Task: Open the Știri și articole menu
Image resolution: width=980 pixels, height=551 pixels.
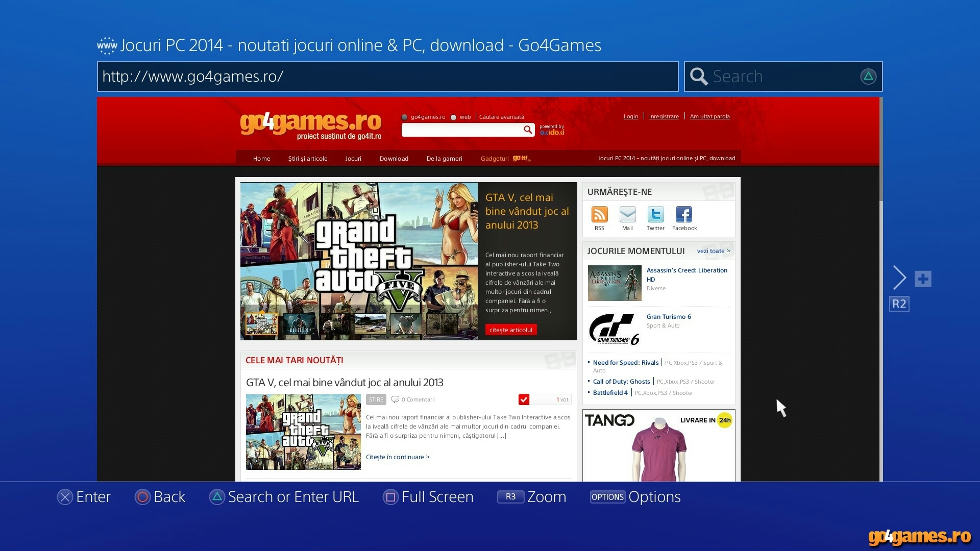Action: (308, 159)
